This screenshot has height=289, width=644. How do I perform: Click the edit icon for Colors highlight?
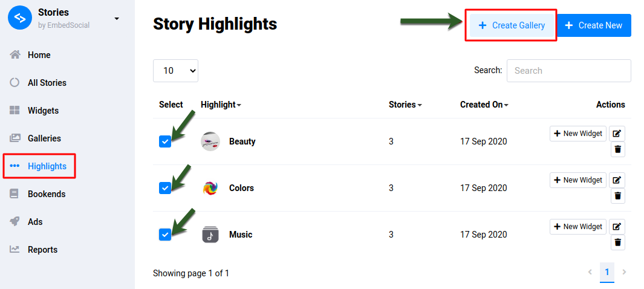click(x=617, y=180)
